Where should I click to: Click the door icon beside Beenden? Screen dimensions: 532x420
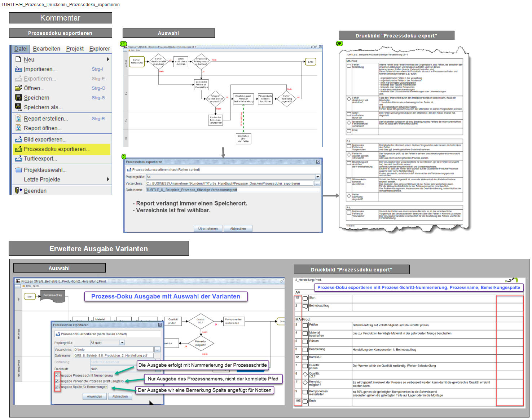[x=18, y=190]
